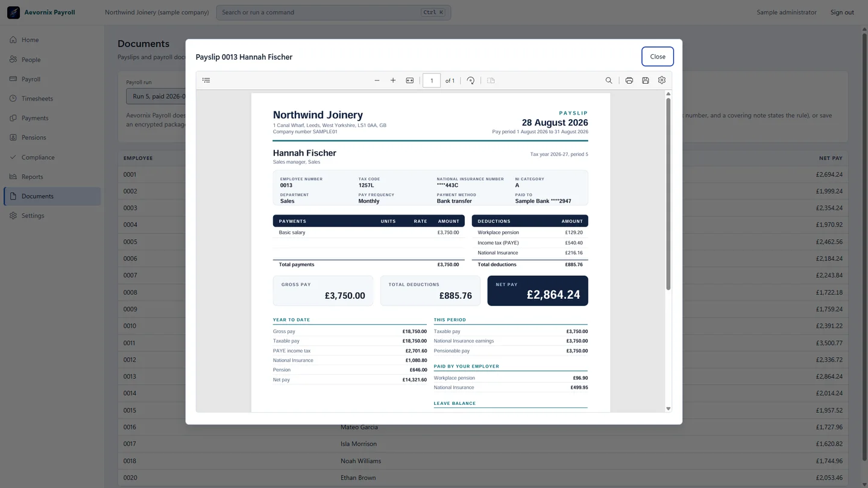Select employee row 0005

(x=482, y=242)
